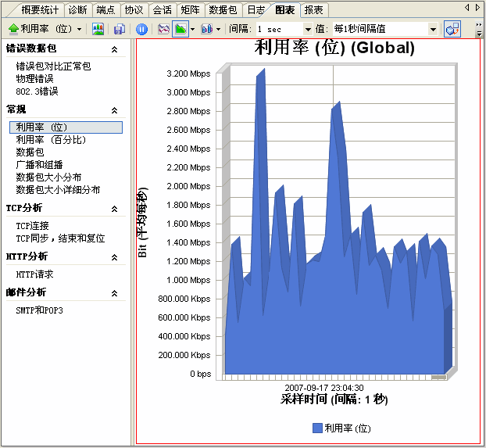Collapse the TCP分析 section
This screenshot has height=448, width=486.
coord(114,209)
